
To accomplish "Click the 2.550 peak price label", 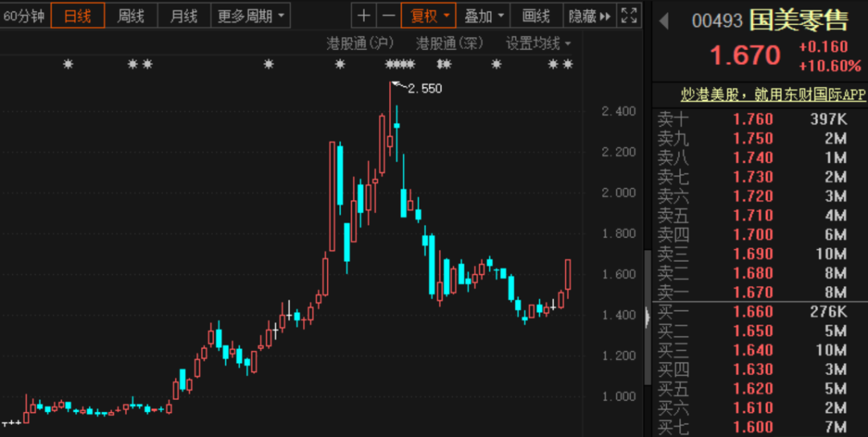I will (424, 88).
